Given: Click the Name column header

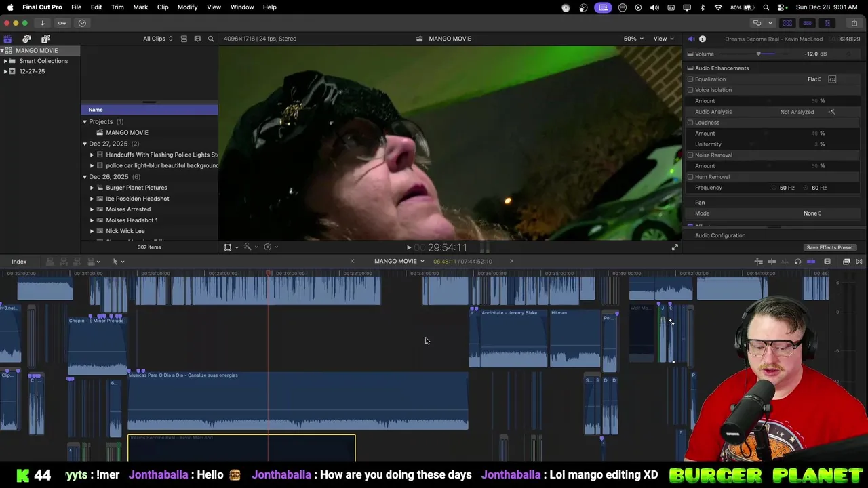Looking at the screenshot, I should tap(149, 110).
